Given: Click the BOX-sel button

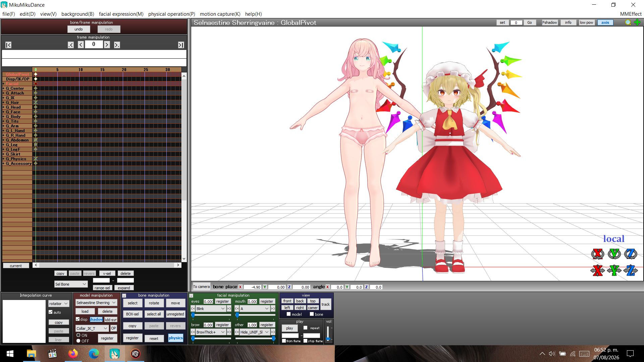Looking at the screenshot, I should point(132,314).
